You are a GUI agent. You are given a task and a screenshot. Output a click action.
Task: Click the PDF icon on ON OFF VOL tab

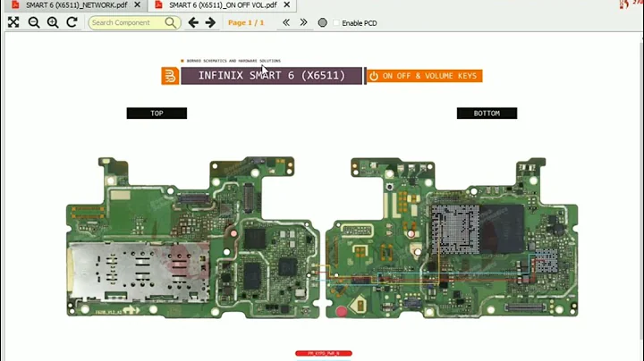tap(158, 5)
